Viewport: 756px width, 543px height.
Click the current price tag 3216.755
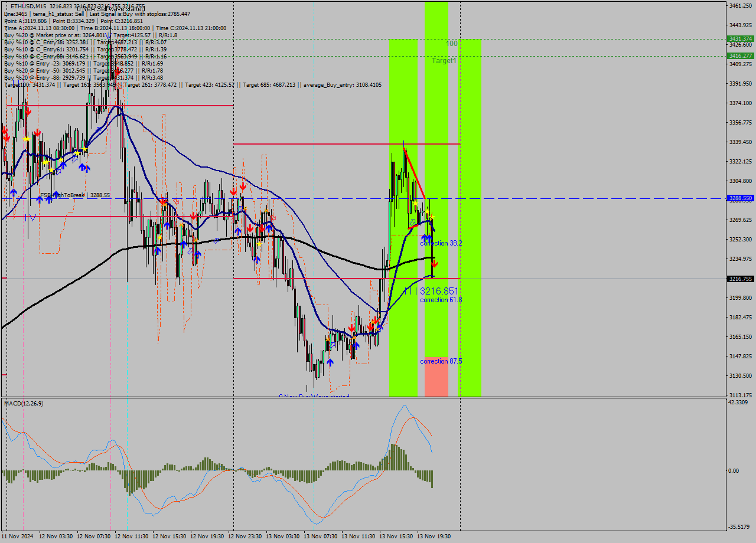[739, 279]
